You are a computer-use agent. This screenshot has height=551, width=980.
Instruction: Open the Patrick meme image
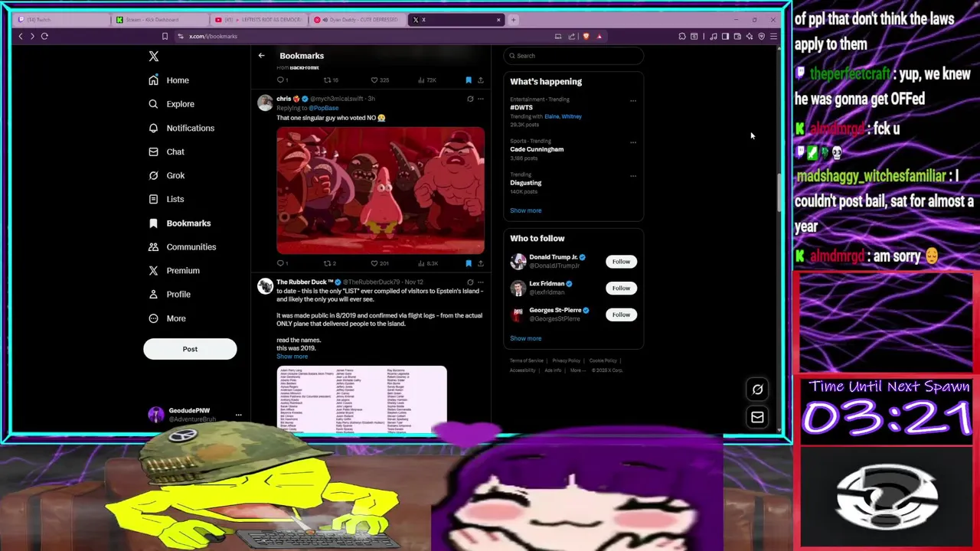(381, 191)
